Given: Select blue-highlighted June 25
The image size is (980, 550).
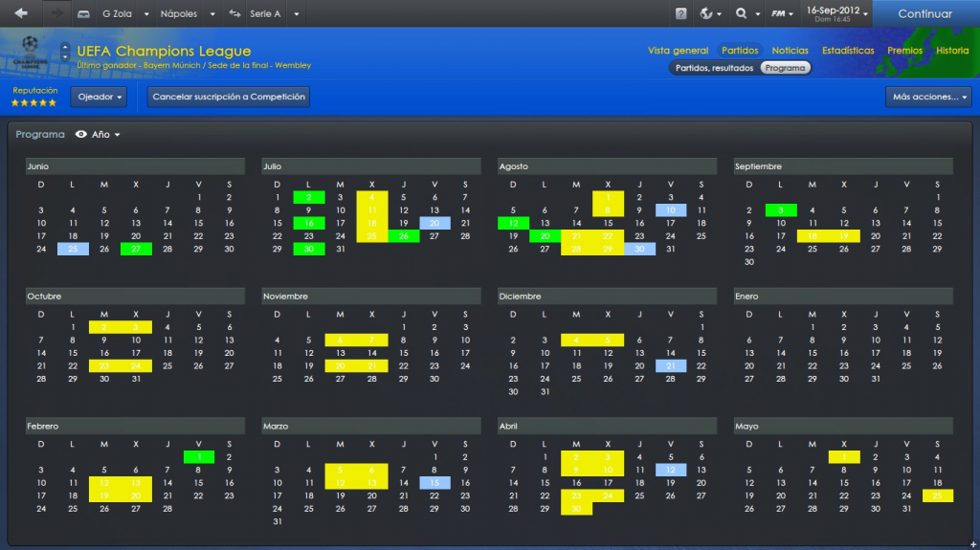Looking at the screenshot, I should tap(73, 249).
